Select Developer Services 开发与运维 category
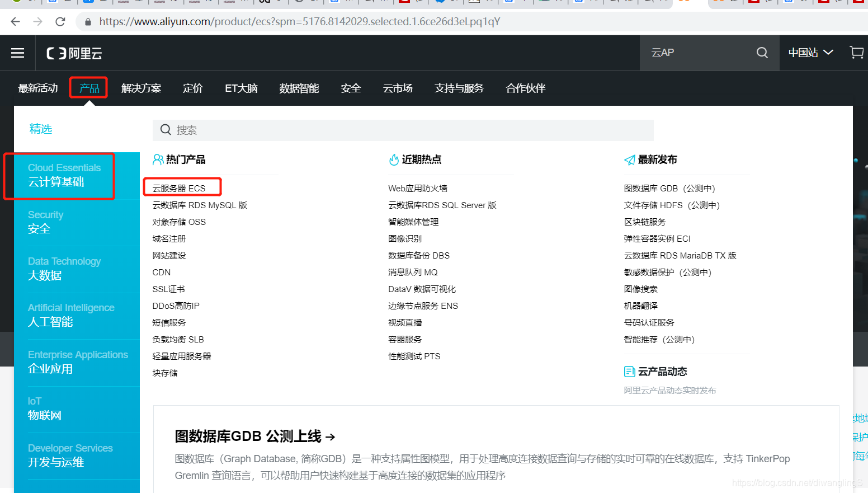 point(77,456)
